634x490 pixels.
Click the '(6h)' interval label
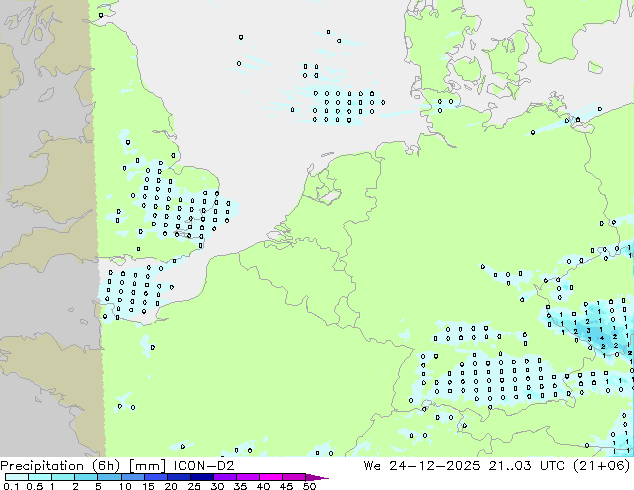tap(106, 466)
